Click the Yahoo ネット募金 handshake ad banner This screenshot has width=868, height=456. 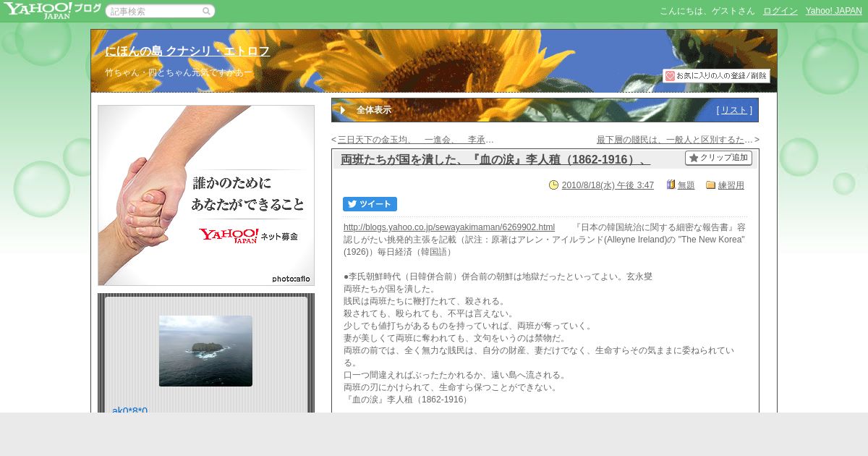[206, 195]
